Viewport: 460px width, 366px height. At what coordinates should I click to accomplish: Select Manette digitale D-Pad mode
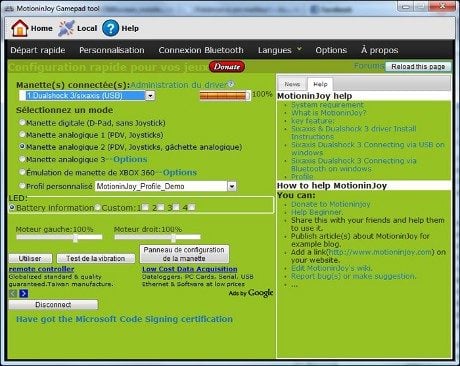tap(22, 123)
